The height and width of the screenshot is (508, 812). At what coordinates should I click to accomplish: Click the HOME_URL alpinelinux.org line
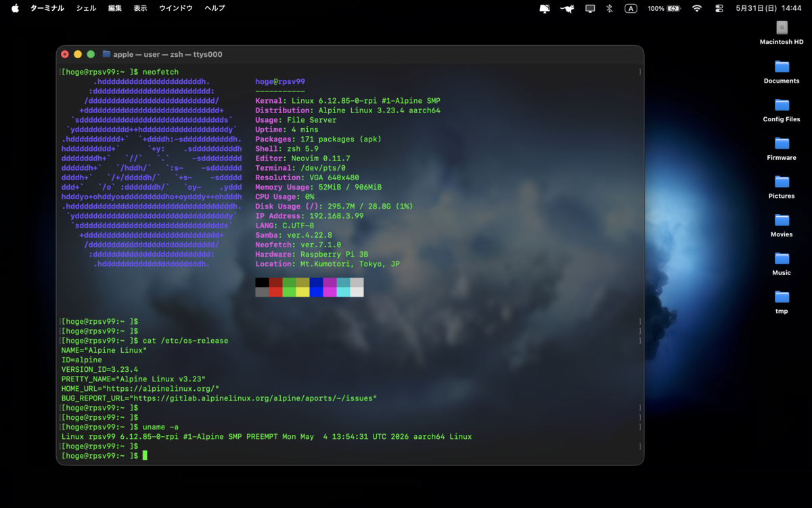pos(140,389)
